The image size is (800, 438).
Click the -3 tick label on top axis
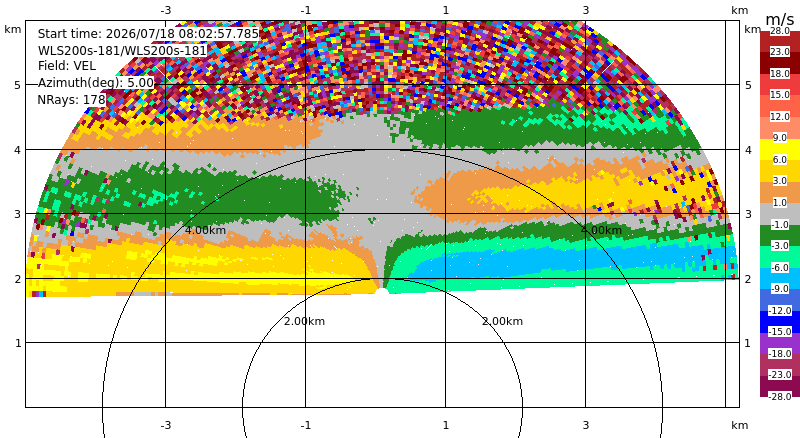[166, 10]
